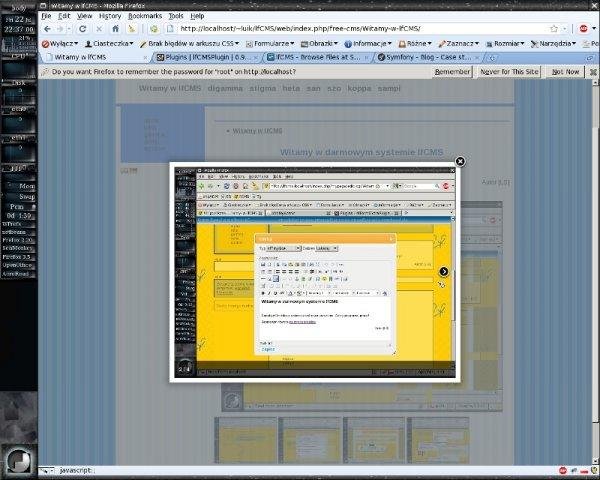600x480 pixels.
Task: Open the Edit menu
Action: [x=64, y=16]
